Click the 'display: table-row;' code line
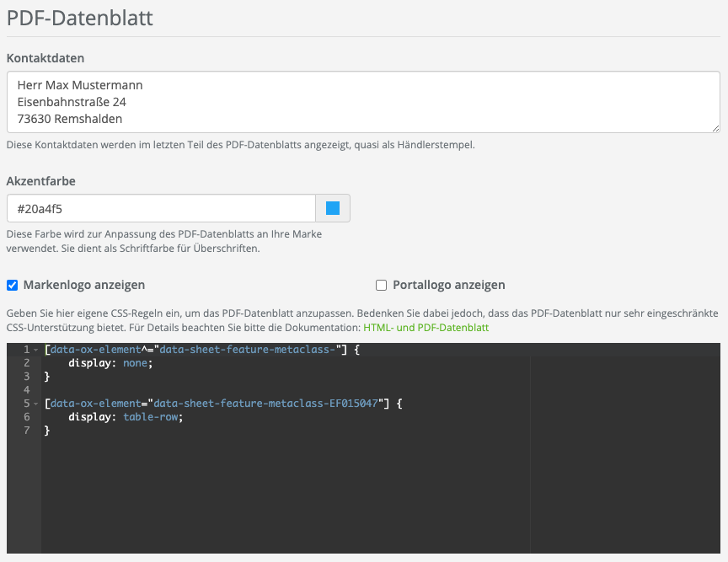The width and height of the screenshot is (728, 562). tap(126, 417)
